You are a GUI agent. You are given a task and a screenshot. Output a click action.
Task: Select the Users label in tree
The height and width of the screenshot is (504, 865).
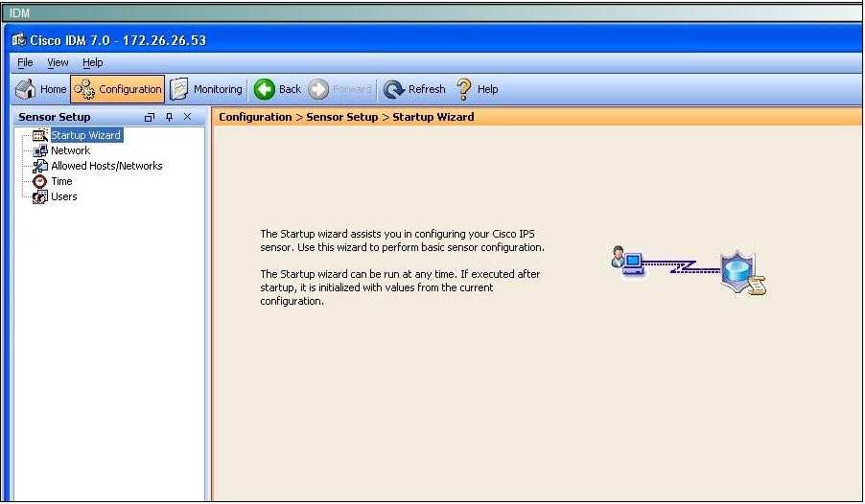tap(64, 196)
